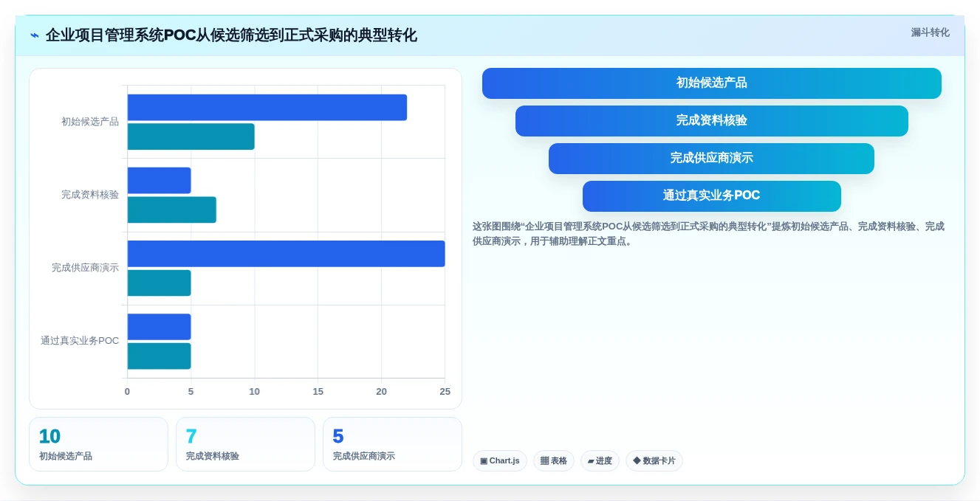Click the teal bar for 完成资料核验
The height and width of the screenshot is (501, 980).
click(x=171, y=210)
